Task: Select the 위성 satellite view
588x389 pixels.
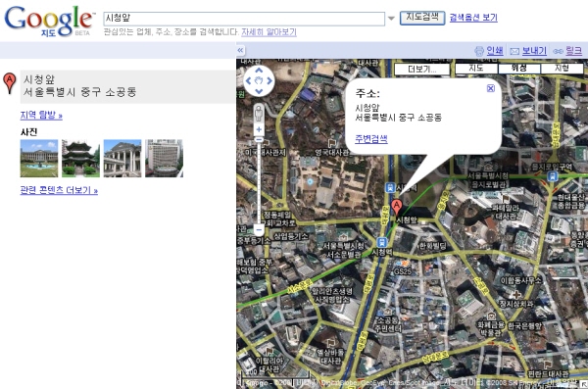Action: (x=519, y=69)
